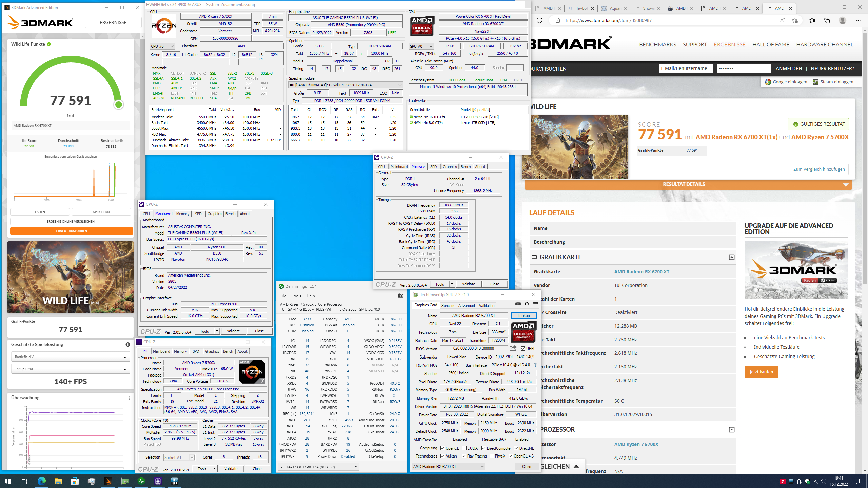This screenshot has height=488, width=868.
Task: Take a GPU-Z screenshot with camera icon
Action: click(518, 304)
